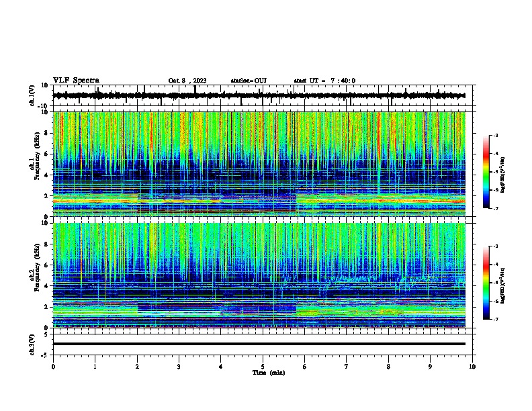Click the "2" tick on the Time axis
The height and width of the screenshot is (411, 532).
(137, 367)
